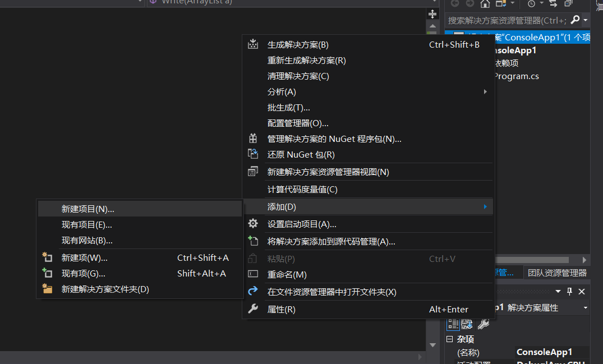Choose 新建项(W)... from the submenu
603x364 pixels.
pyautogui.click(x=140, y=257)
